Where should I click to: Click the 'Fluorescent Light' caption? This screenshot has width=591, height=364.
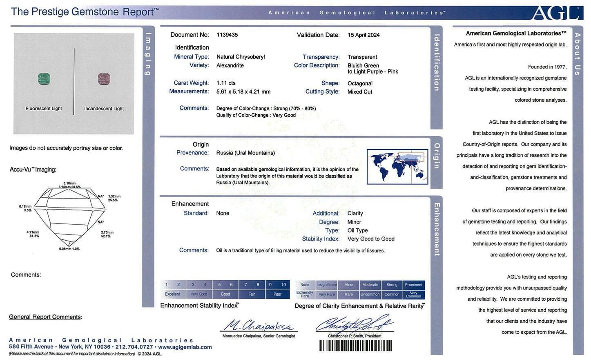pyautogui.click(x=44, y=109)
